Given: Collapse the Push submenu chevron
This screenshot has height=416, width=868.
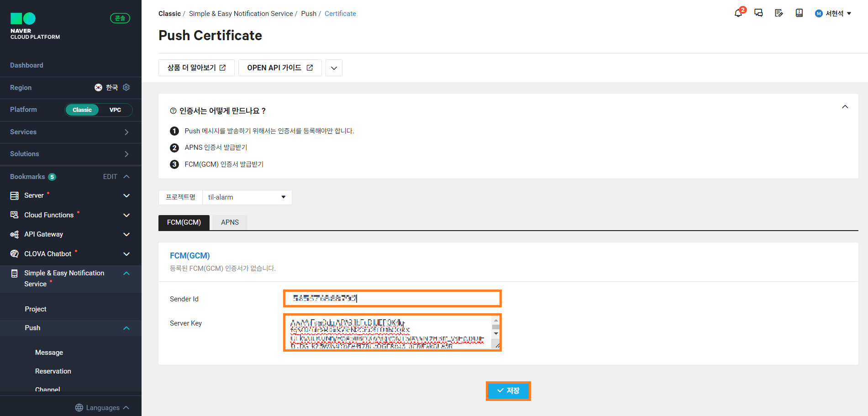Looking at the screenshot, I should pyautogui.click(x=126, y=328).
